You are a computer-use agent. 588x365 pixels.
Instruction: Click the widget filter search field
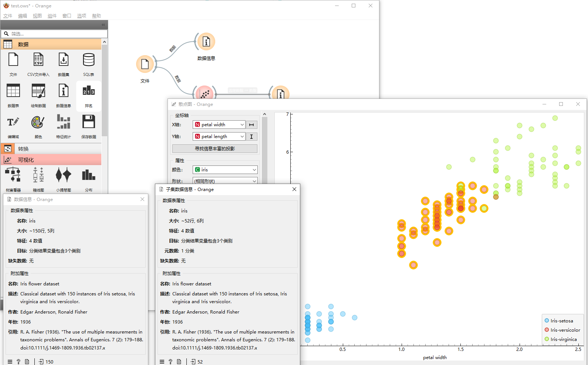(x=54, y=34)
